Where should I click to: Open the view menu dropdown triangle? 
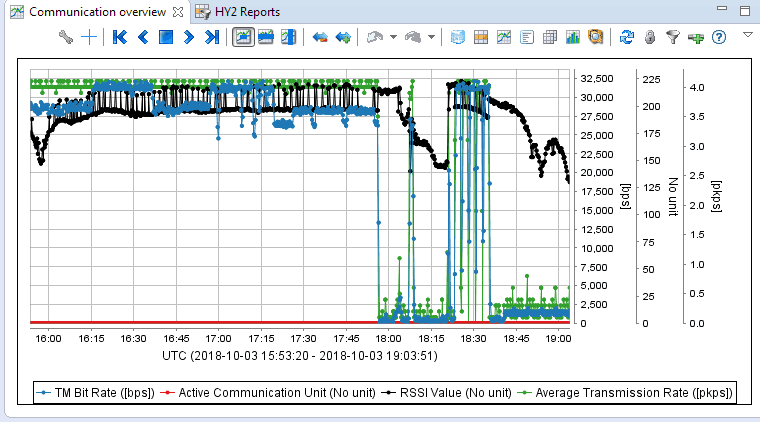747,34
